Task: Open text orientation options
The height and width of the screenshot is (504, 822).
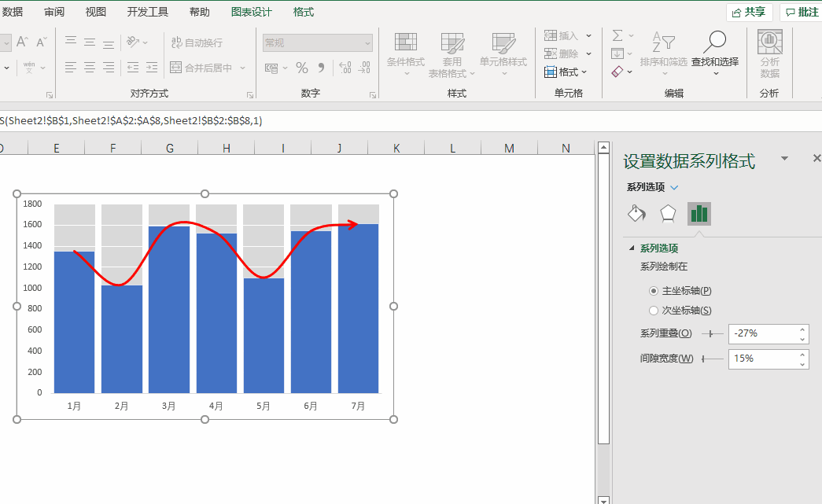Action: click(137, 42)
